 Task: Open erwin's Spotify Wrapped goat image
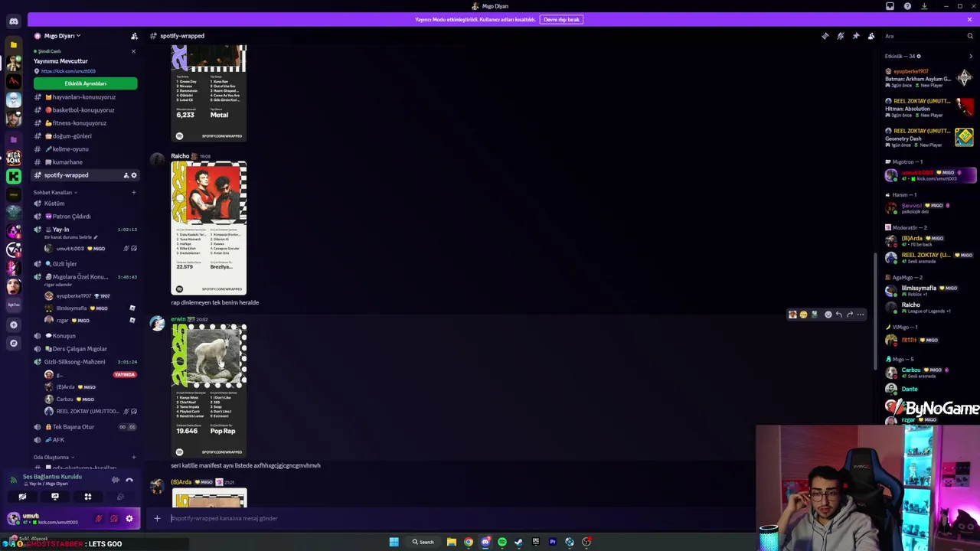point(209,391)
